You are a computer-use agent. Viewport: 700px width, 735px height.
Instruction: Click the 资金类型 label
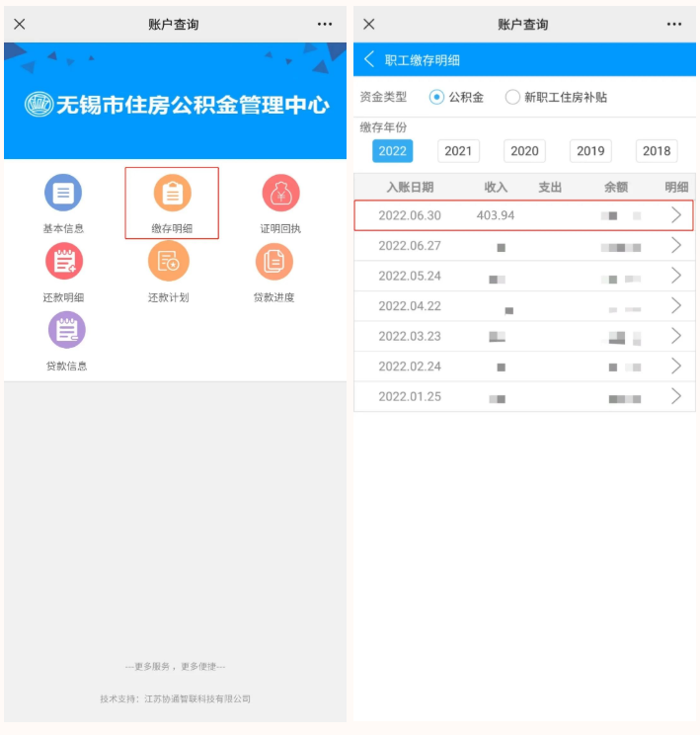tap(383, 97)
